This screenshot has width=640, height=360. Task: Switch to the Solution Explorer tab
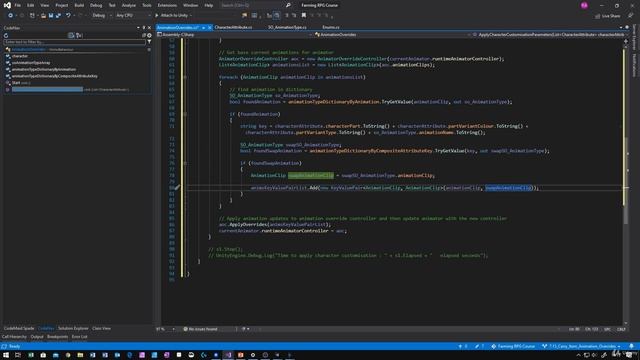(73, 329)
